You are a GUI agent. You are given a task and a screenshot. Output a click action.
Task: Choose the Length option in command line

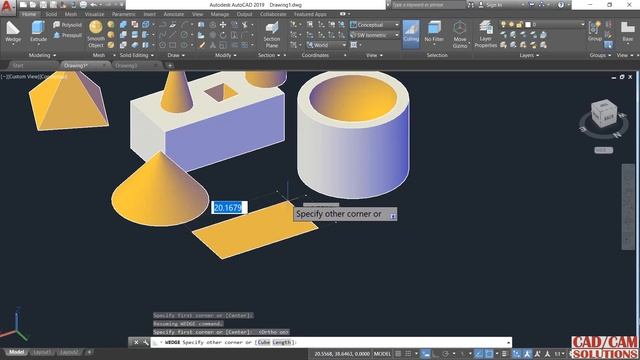[x=282, y=342]
